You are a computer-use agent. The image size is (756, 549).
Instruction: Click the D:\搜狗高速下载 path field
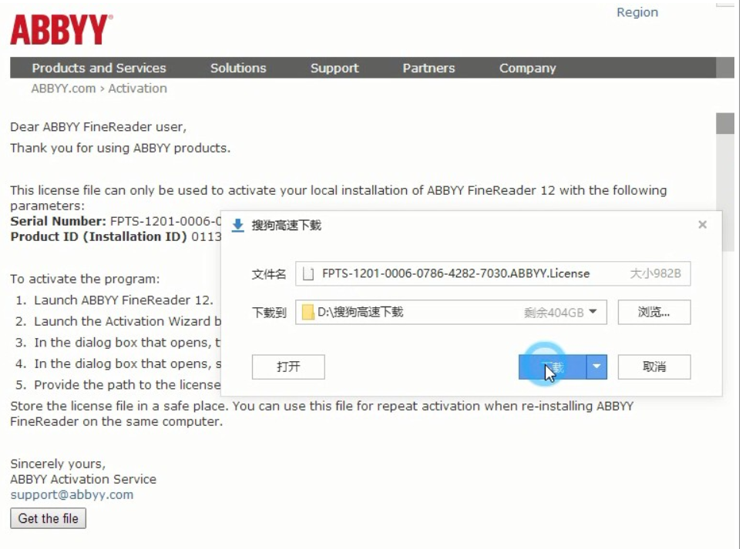[451, 312]
